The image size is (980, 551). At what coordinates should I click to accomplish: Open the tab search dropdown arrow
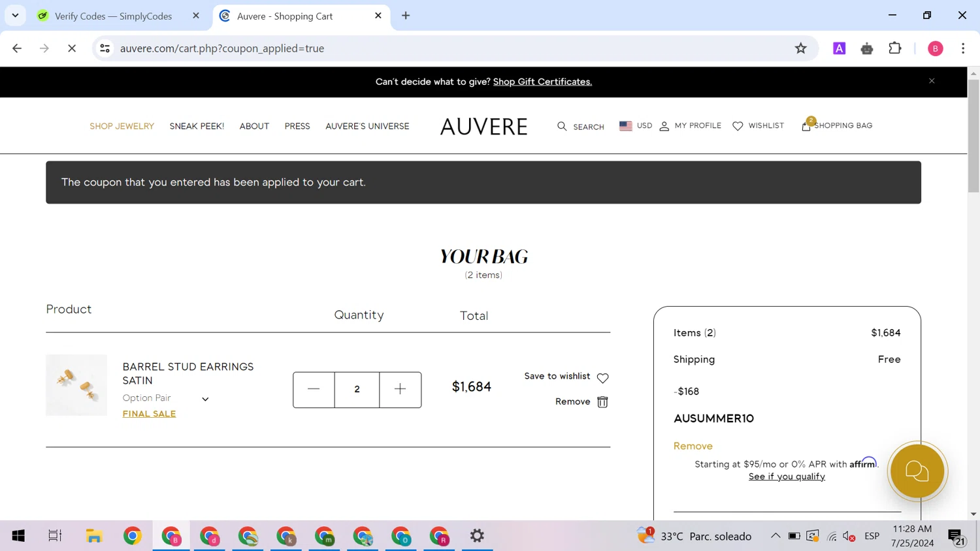pyautogui.click(x=15, y=16)
